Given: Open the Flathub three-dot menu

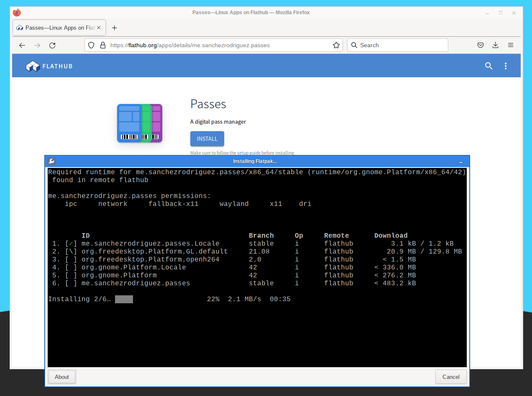Looking at the screenshot, I should click(x=506, y=66).
